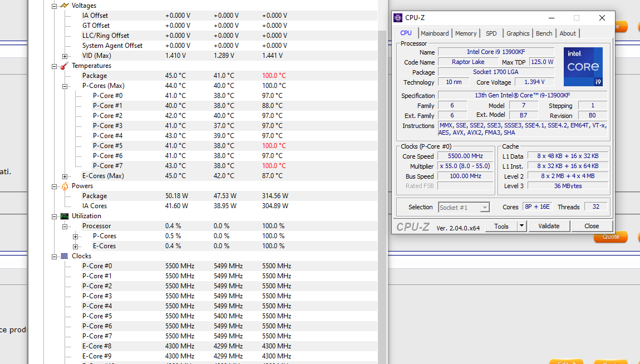The width and height of the screenshot is (640, 364).
Task: Open the Tools dropdown arrow
Action: 521,225
